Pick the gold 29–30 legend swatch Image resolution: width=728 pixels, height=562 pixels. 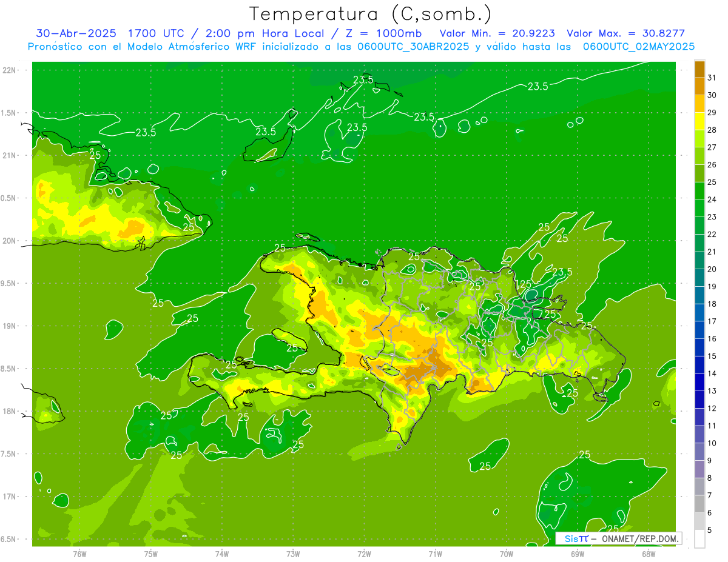pyautogui.click(x=699, y=104)
